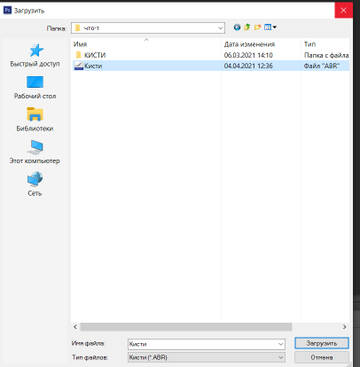
Task: Click the Загрузить button
Action: (x=322, y=343)
